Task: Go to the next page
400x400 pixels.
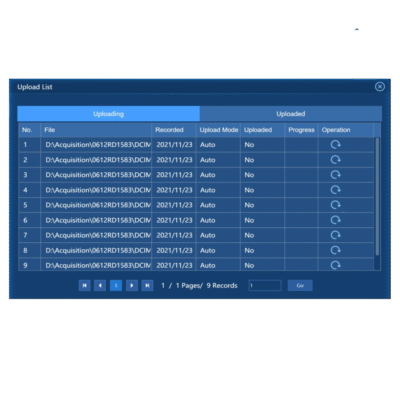Action: pyautogui.click(x=132, y=285)
